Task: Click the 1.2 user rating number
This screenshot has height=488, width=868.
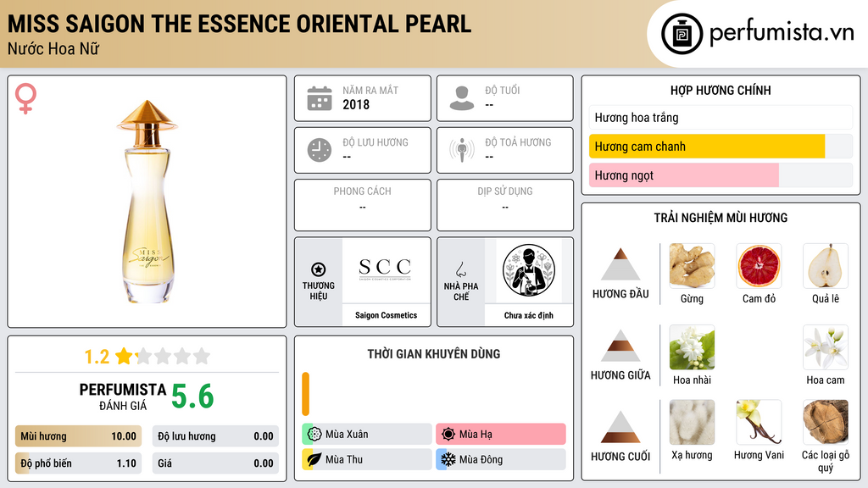Action: (97, 357)
